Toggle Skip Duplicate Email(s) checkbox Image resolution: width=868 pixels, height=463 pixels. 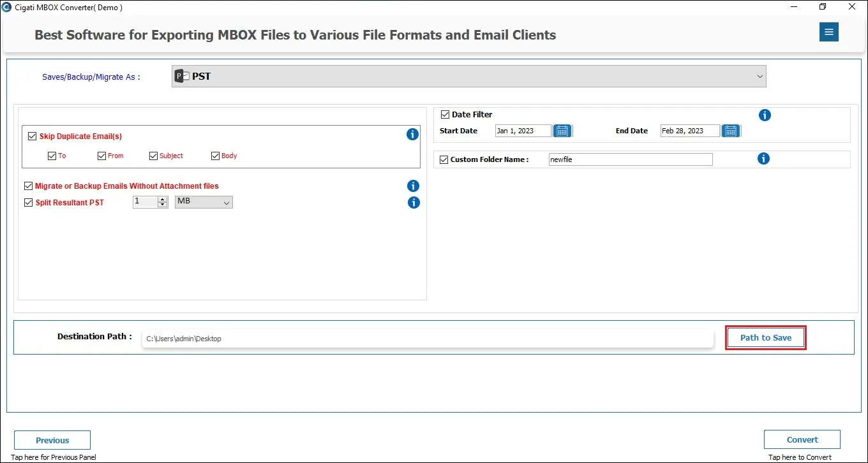(32, 136)
